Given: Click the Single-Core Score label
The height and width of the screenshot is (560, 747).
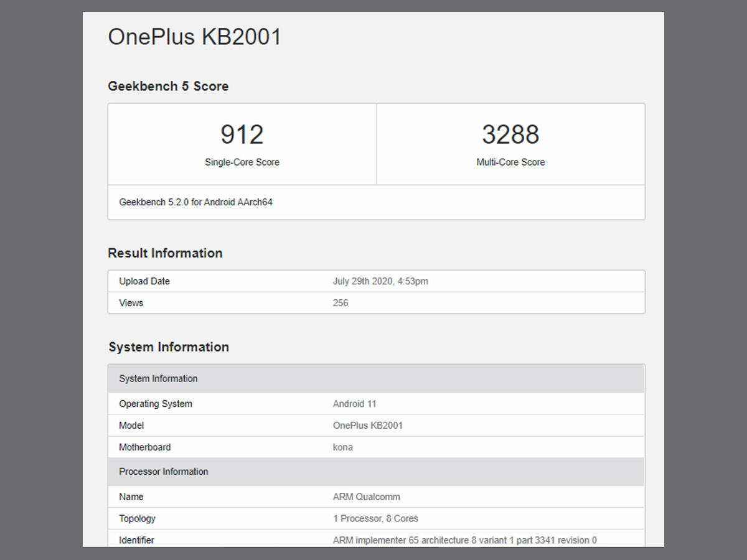Looking at the screenshot, I should click(x=242, y=162).
